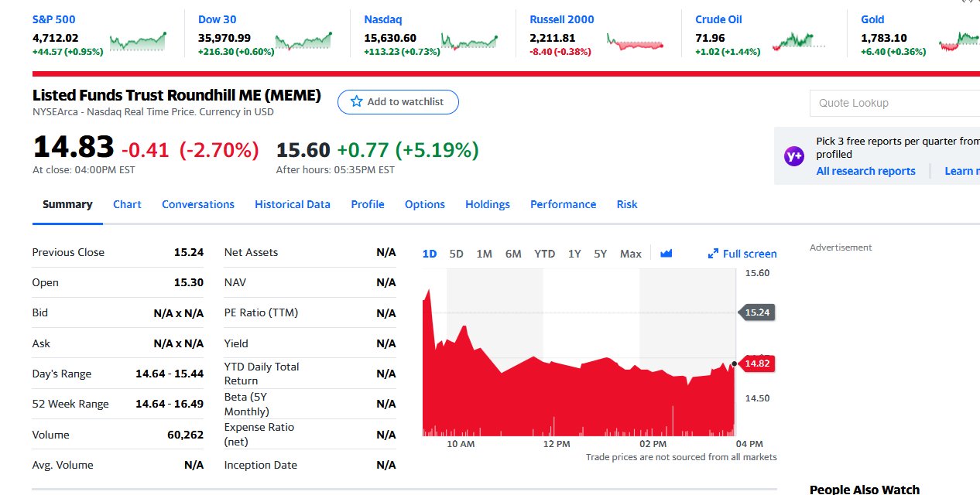Click the S&P 500 sparkline chart
This screenshot has width=980, height=495.
tap(138, 41)
